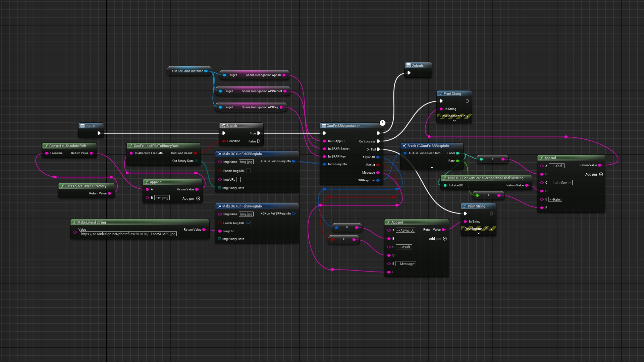Click the Make Literal String Value URL field
This screenshot has width=644, height=362.
click(128, 234)
